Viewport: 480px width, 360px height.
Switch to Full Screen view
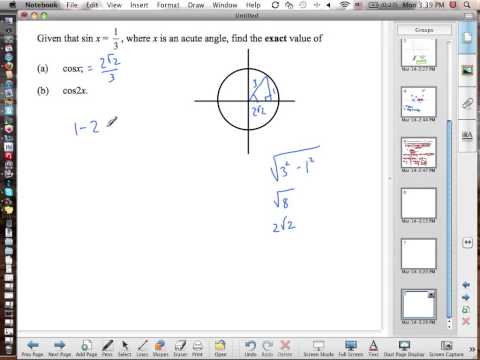click(351, 348)
